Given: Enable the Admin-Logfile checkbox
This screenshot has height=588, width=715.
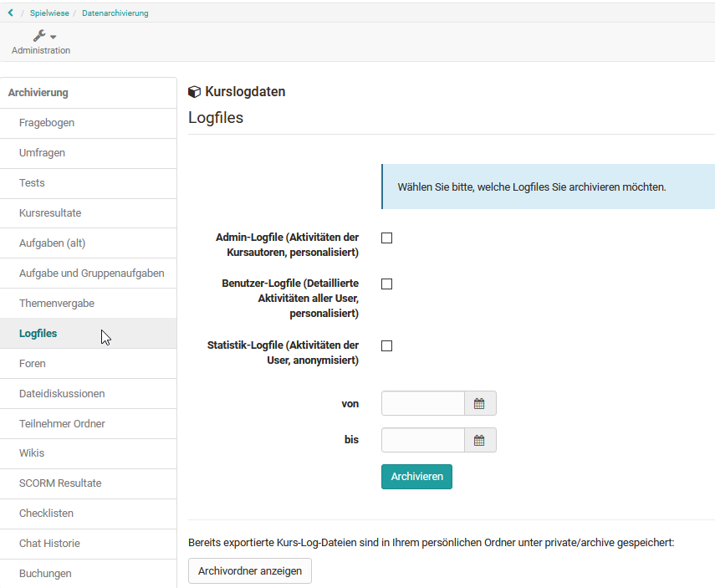Looking at the screenshot, I should (386, 238).
